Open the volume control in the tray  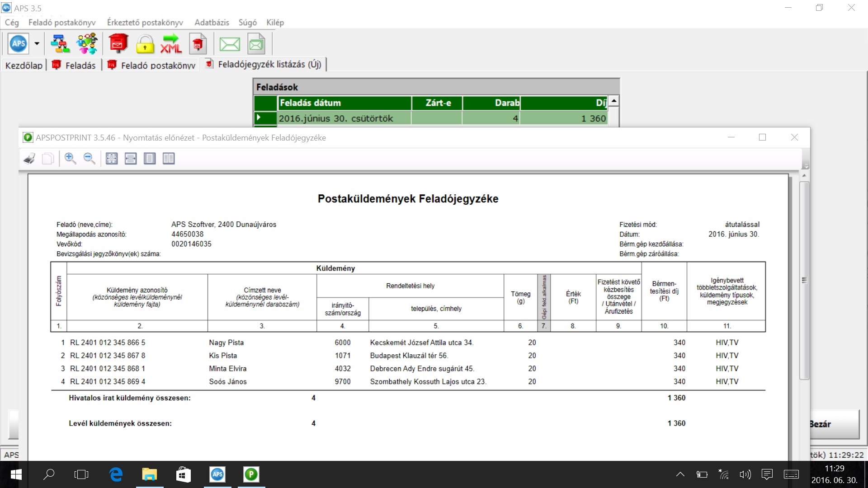click(x=745, y=474)
